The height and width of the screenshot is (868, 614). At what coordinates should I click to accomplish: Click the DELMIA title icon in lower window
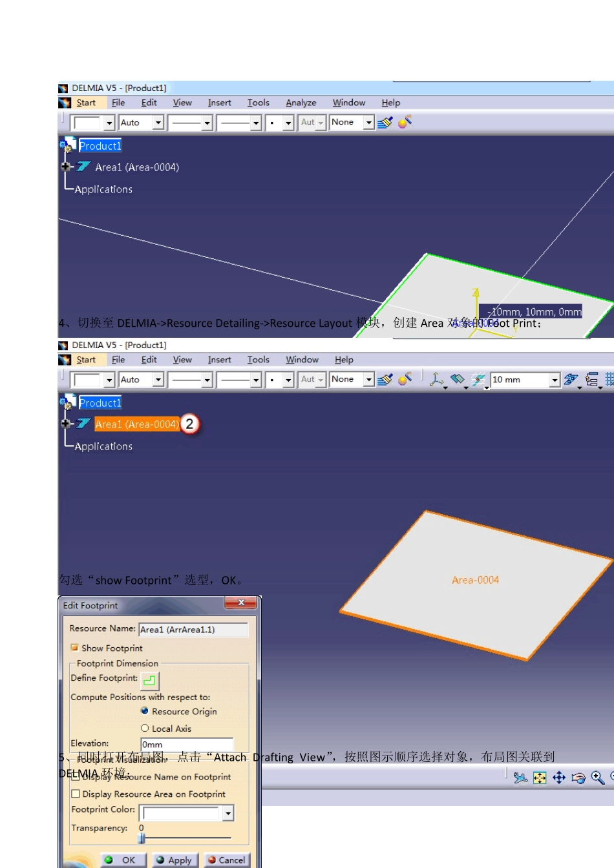point(63,346)
